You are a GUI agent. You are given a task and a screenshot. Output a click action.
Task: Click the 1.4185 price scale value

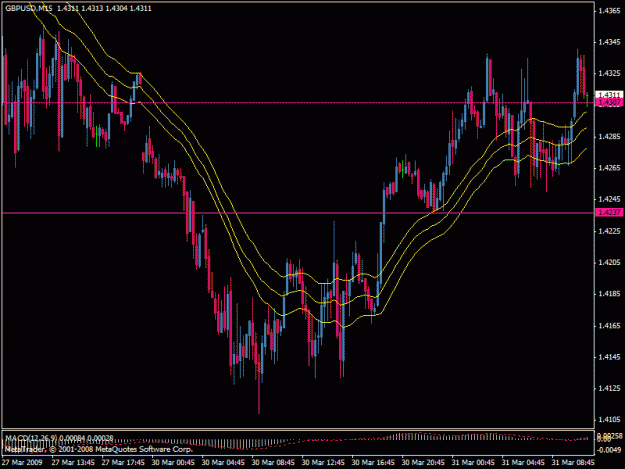(x=609, y=294)
